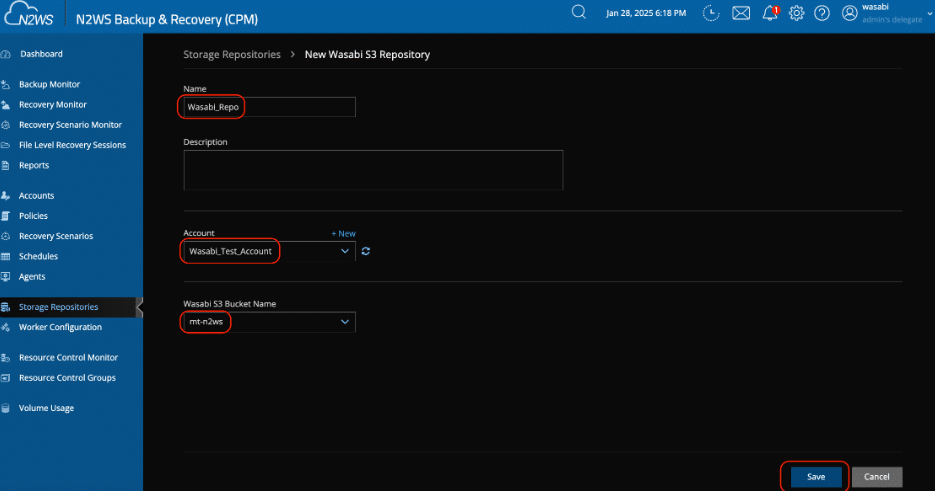Click the Recovery Monitor sidebar icon
The height and width of the screenshot is (491, 935).
(x=6, y=105)
